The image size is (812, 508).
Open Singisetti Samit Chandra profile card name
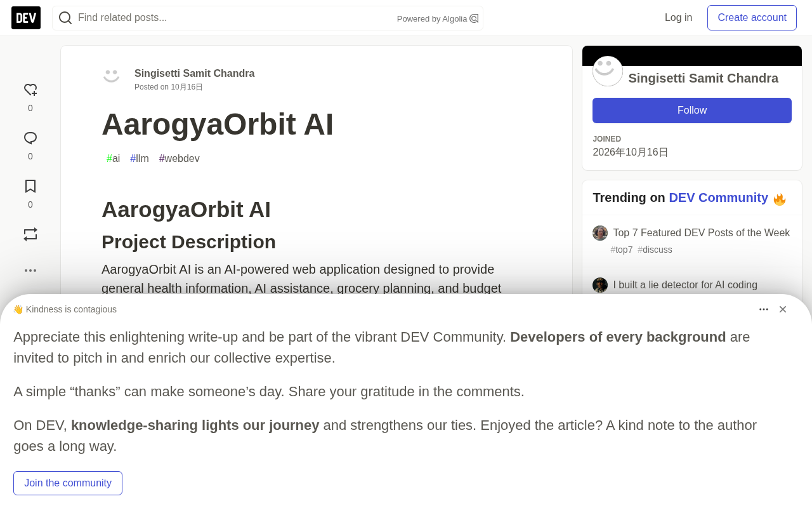703,78
